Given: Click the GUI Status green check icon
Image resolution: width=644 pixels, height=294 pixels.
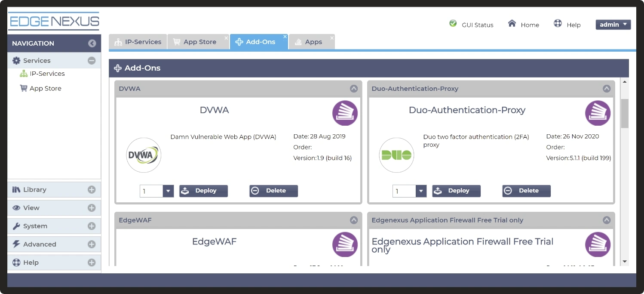Looking at the screenshot, I should (x=453, y=23).
